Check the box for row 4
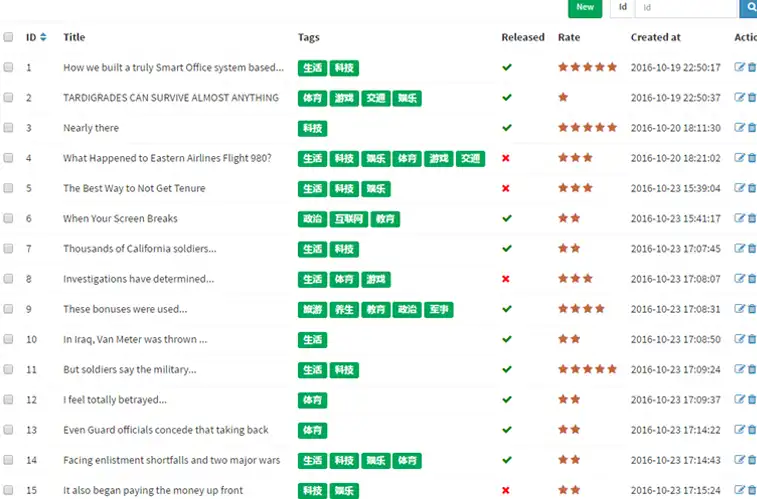Image resolution: width=757 pixels, height=499 pixels. 9,158
